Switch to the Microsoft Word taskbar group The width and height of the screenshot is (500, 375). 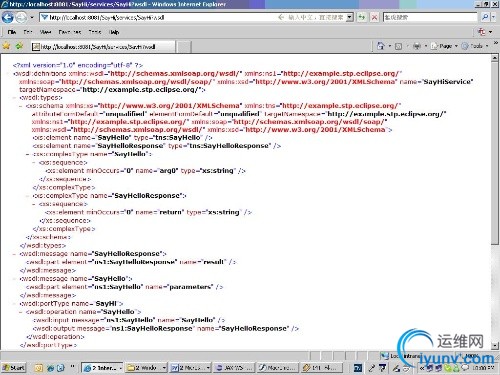pyautogui.click(x=190, y=368)
